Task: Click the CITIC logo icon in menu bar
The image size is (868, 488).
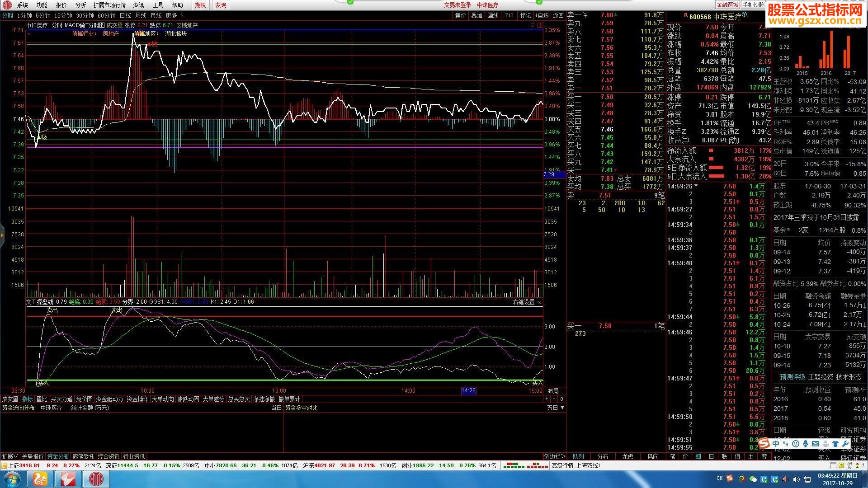Action: click(7, 5)
